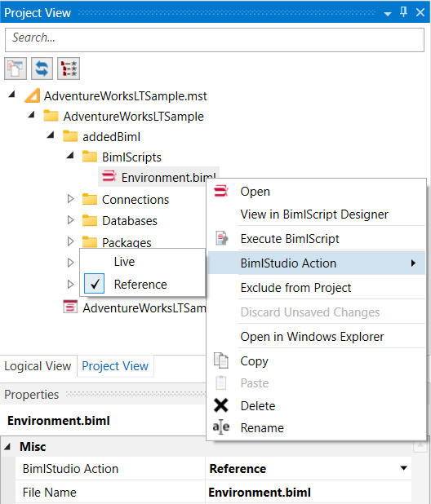The width and height of the screenshot is (431, 504).
Task: Collapse the addedBiml folder arrow
Action: (x=51, y=135)
